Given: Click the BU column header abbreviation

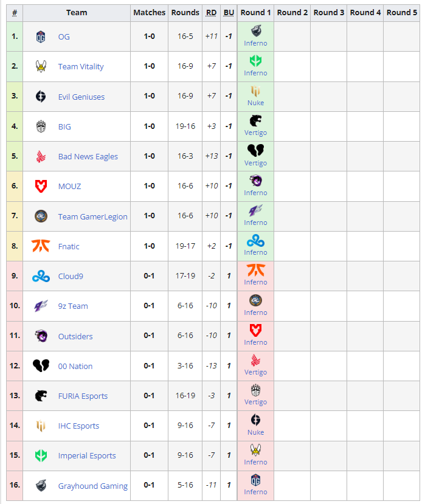Looking at the screenshot, I should 229,12.
